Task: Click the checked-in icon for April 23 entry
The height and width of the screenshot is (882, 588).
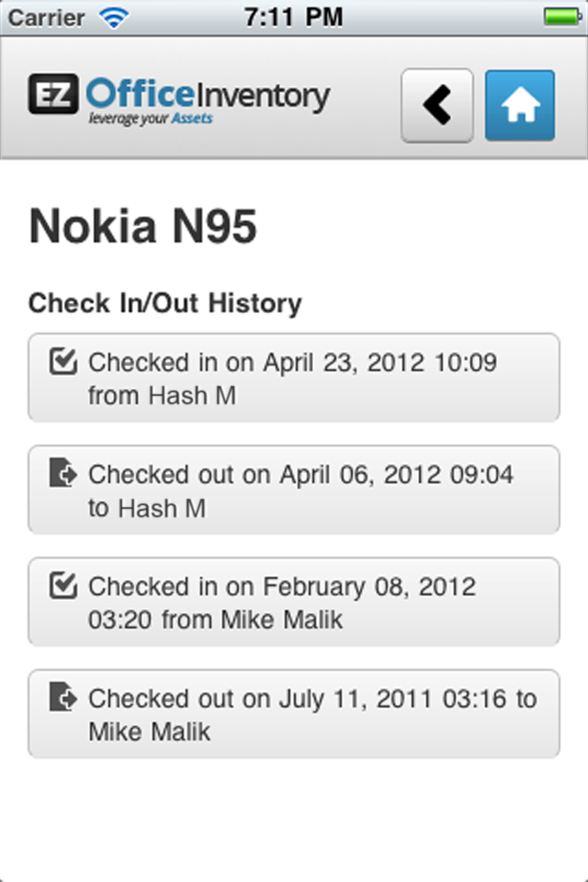Action: [62, 361]
